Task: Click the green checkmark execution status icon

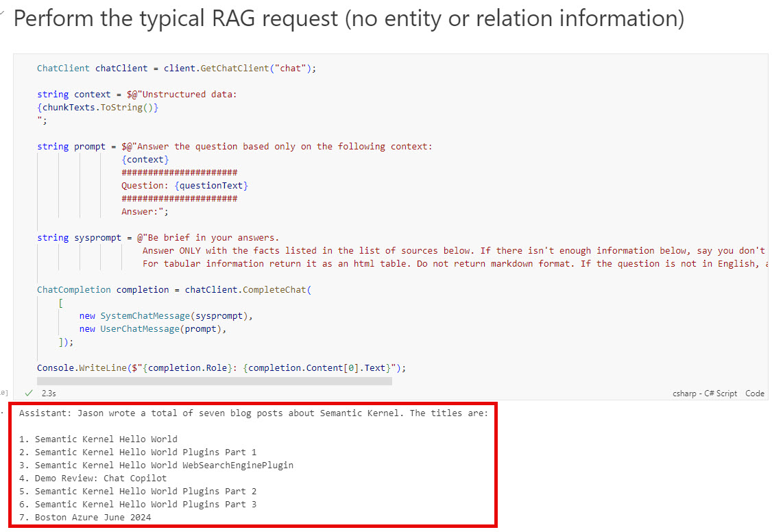Action: (x=29, y=393)
